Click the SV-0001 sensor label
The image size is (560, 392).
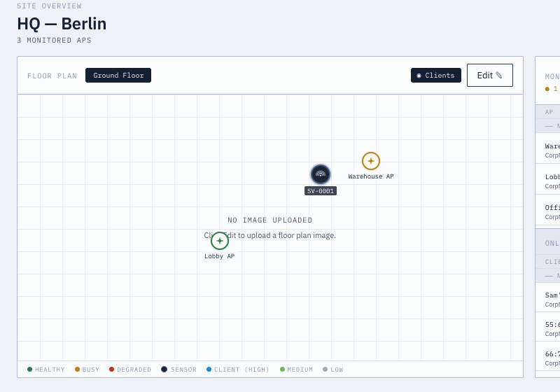(x=321, y=191)
